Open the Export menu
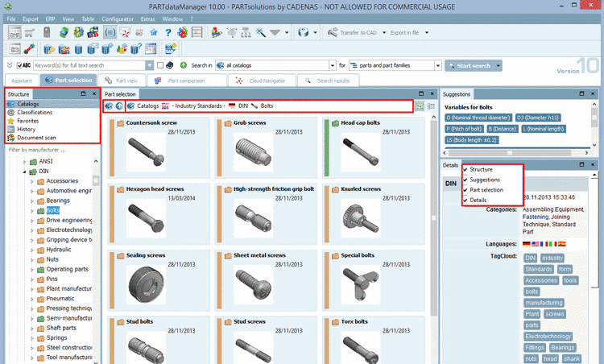The image size is (604, 364). point(31,19)
